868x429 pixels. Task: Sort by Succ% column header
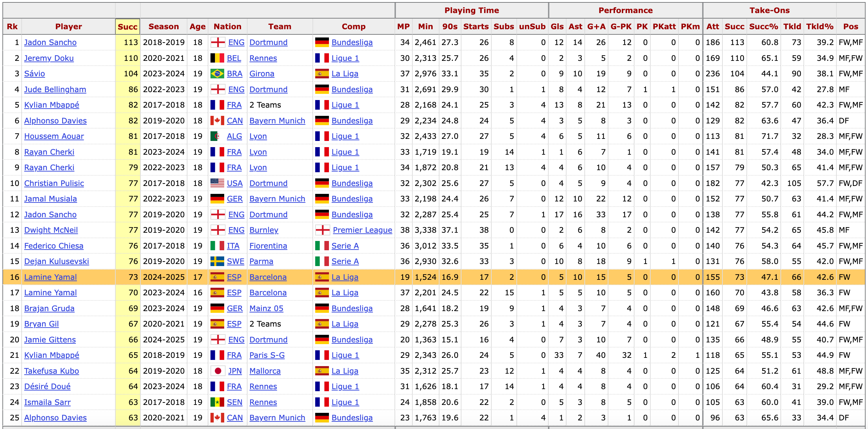click(763, 26)
